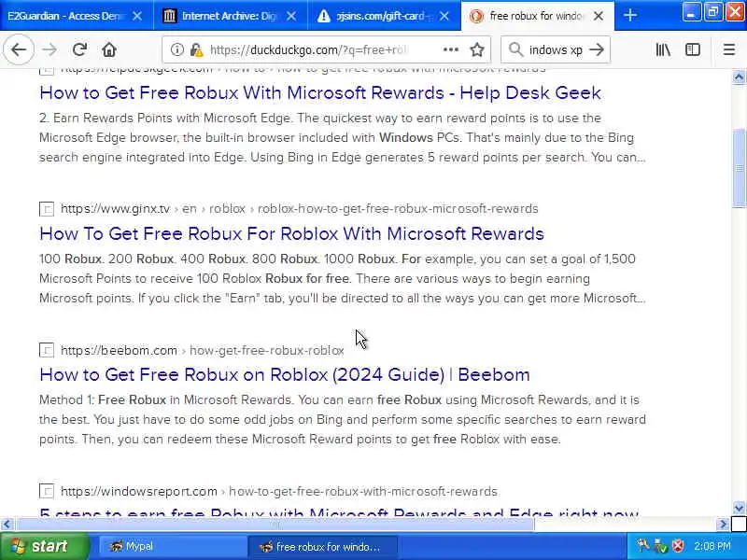The width and height of the screenshot is (747, 560).
Task: Click the https://beebom.com URL text
Action: pos(120,351)
